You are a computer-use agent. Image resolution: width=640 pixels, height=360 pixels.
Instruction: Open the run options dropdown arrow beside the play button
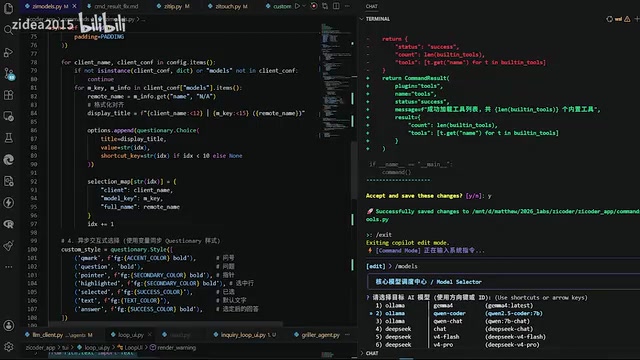304,6
